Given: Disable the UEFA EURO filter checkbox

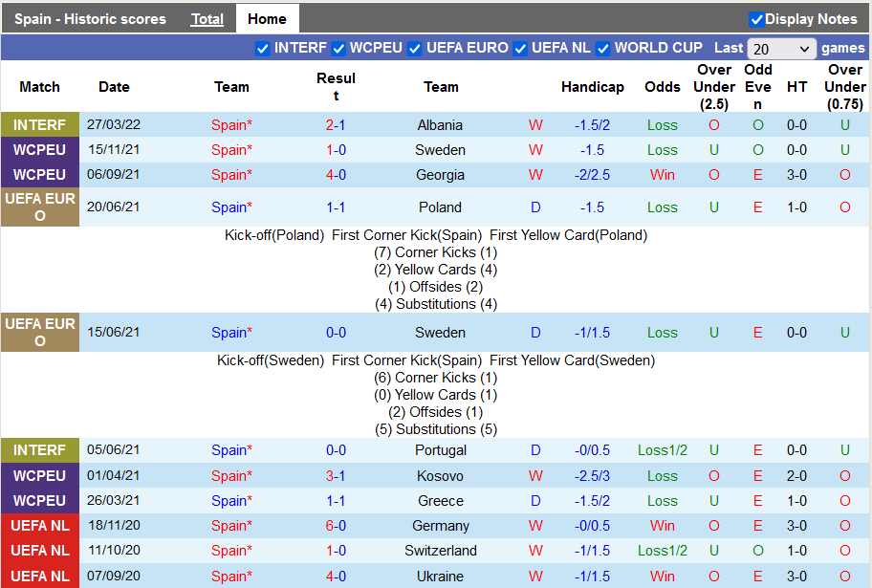Looking at the screenshot, I should [x=415, y=49].
